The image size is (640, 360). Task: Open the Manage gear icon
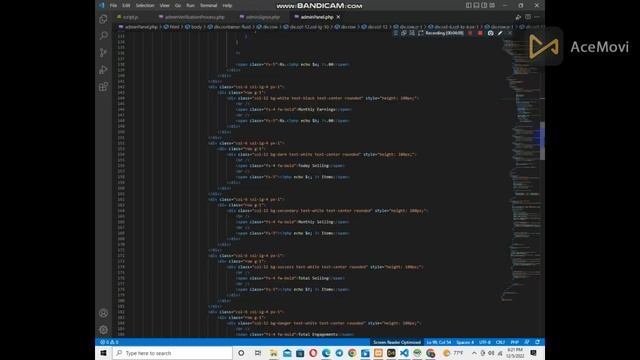(x=103, y=330)
